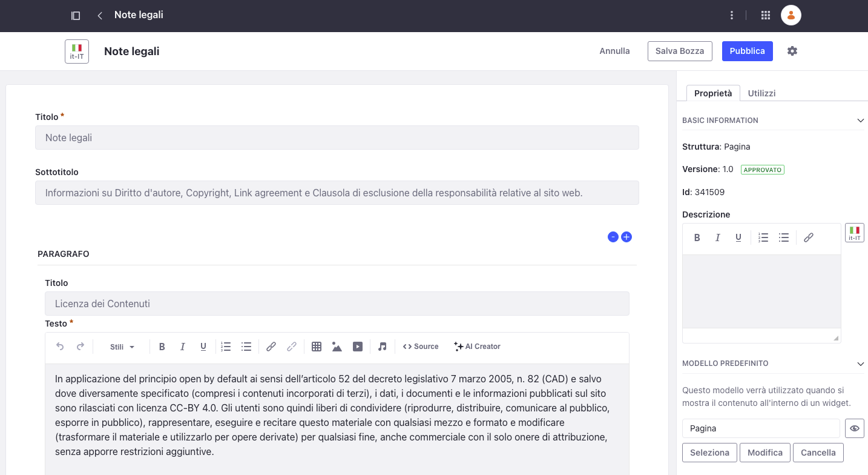The image size is (868, 475).
Task: Toggle the sidebar panel icon in top bar
Action: [76, 15]
